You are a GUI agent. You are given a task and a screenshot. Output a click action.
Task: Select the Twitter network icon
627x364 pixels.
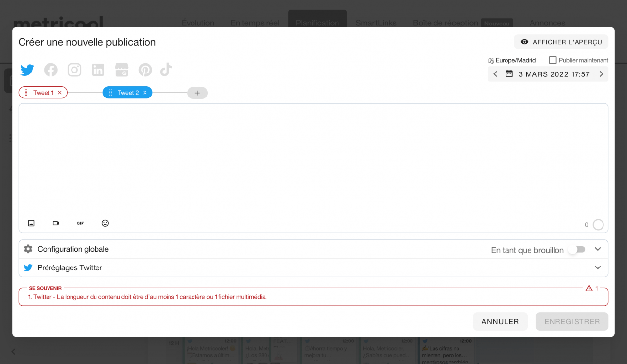click(27, 70)
